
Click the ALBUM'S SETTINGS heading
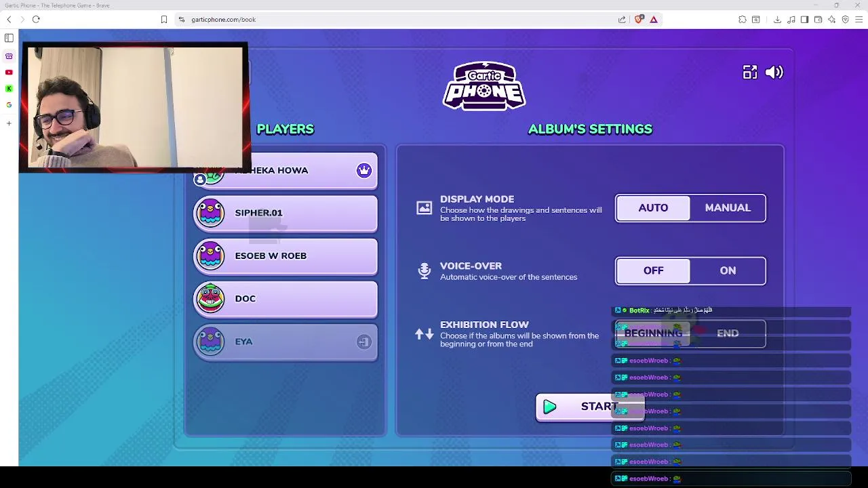(x=590, y=129)
